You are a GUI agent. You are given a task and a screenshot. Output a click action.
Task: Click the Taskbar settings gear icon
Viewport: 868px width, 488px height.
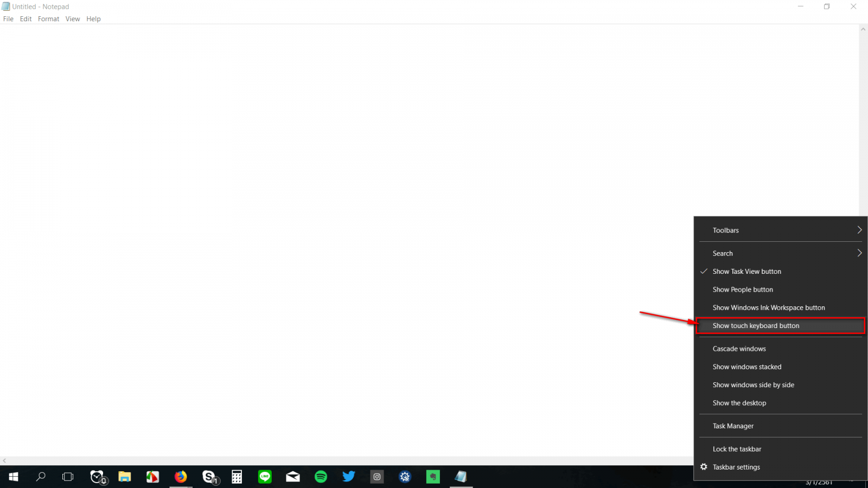pyautogui.click(x=704, y=467)
